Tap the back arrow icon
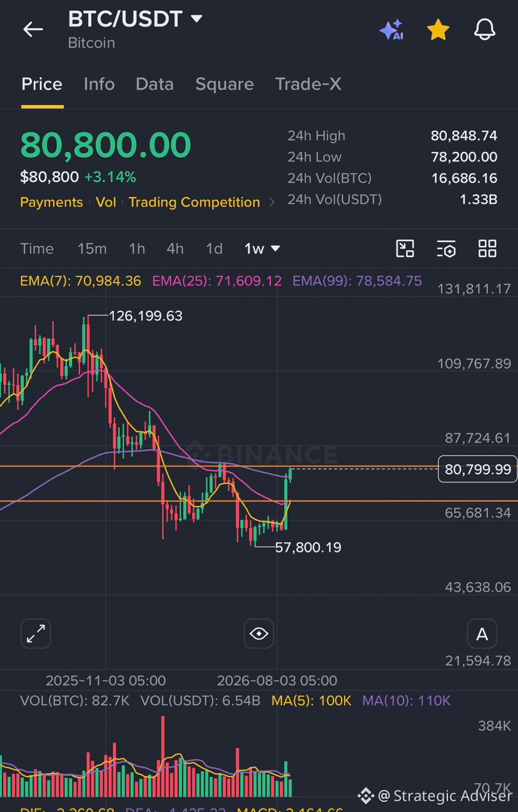 (33, 29)
